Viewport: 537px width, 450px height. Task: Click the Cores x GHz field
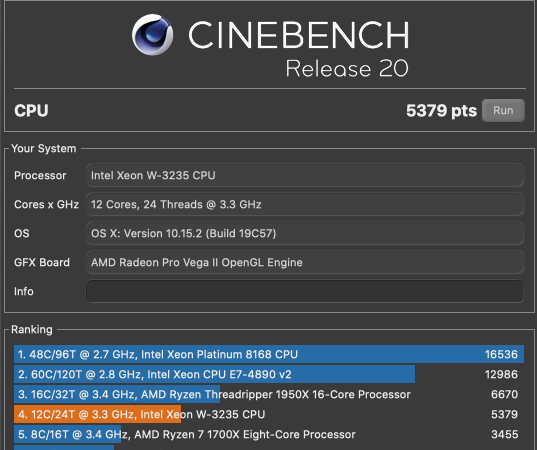coord(304,204)
